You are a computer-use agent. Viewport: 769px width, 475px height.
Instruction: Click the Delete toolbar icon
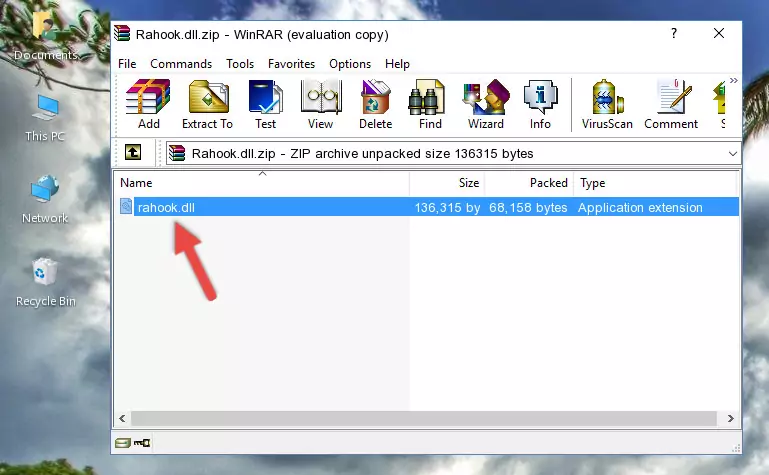[376, 104]
